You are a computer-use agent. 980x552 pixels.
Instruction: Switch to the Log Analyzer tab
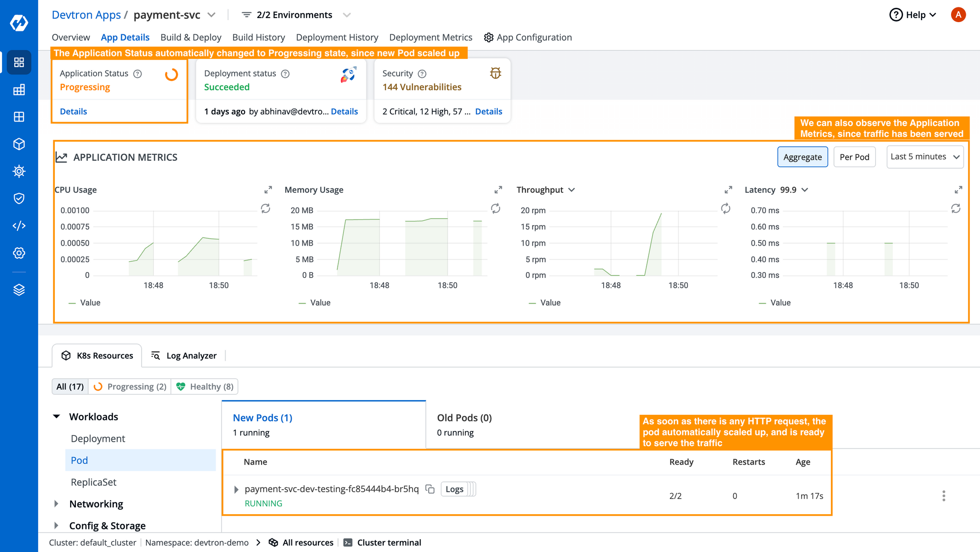pos(184,355)
